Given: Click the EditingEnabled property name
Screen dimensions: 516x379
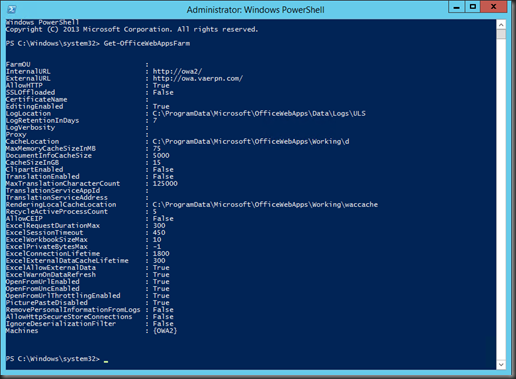Looking at the screenshot, I should 35,106.
